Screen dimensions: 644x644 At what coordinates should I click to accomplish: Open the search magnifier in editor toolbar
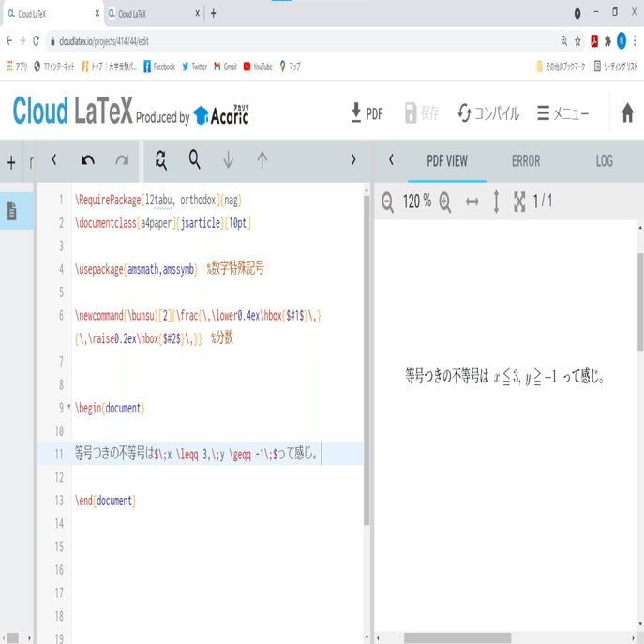pos(194,159)
